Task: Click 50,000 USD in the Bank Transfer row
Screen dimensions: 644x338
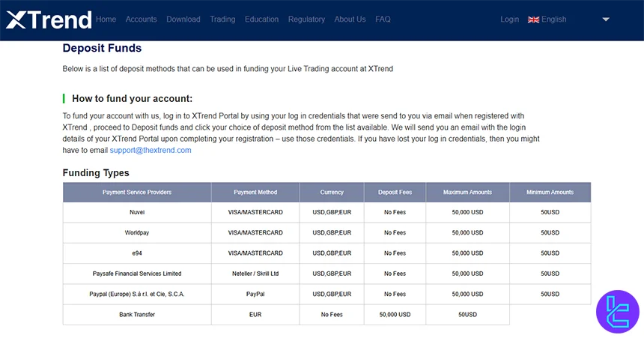Action: pyautogui.click(x=395, y=315)
